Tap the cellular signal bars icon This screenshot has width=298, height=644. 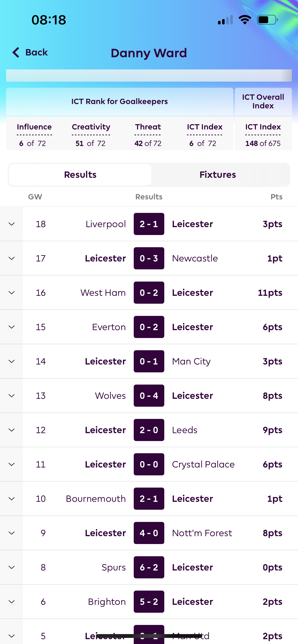(225, 20)
